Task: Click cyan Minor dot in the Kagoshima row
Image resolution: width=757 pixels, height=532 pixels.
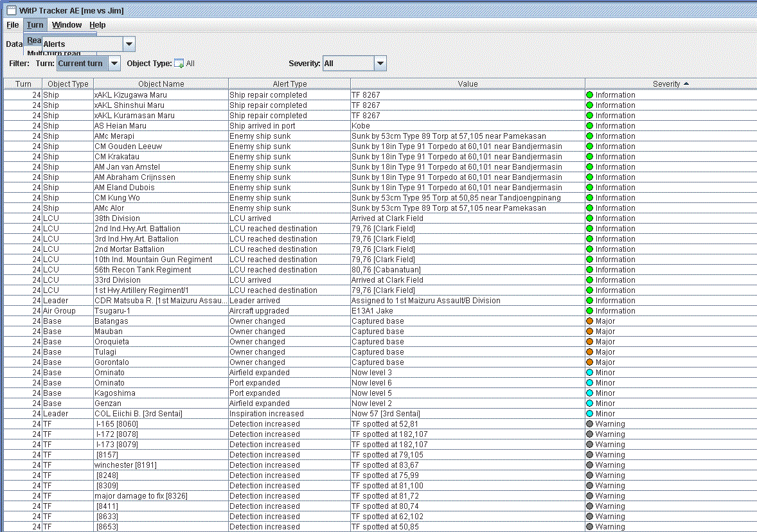Action: [589, 393]
